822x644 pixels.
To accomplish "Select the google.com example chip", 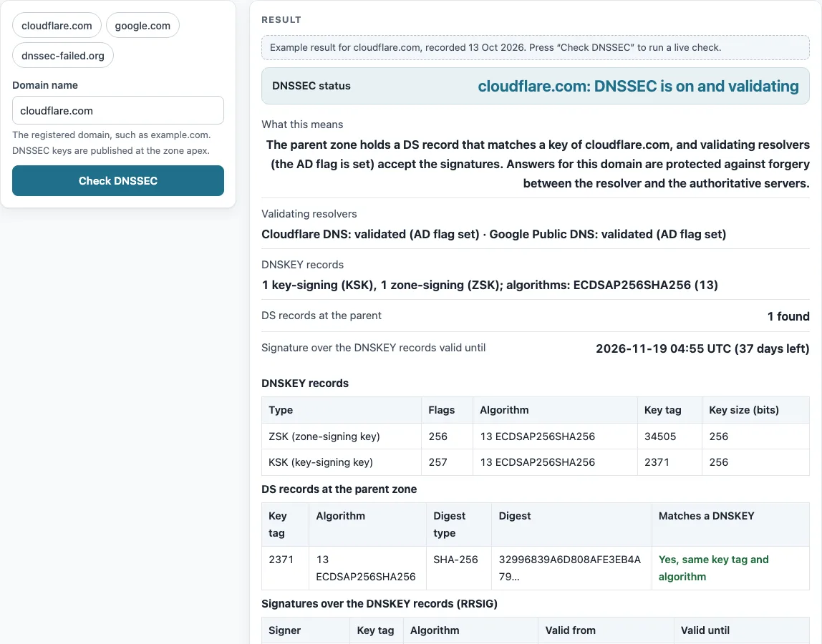I will pos(142,26).
